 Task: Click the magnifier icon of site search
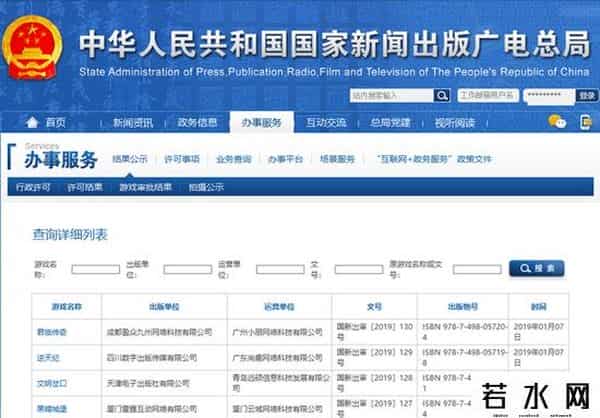pyautogui.click(x=441, y=95)
